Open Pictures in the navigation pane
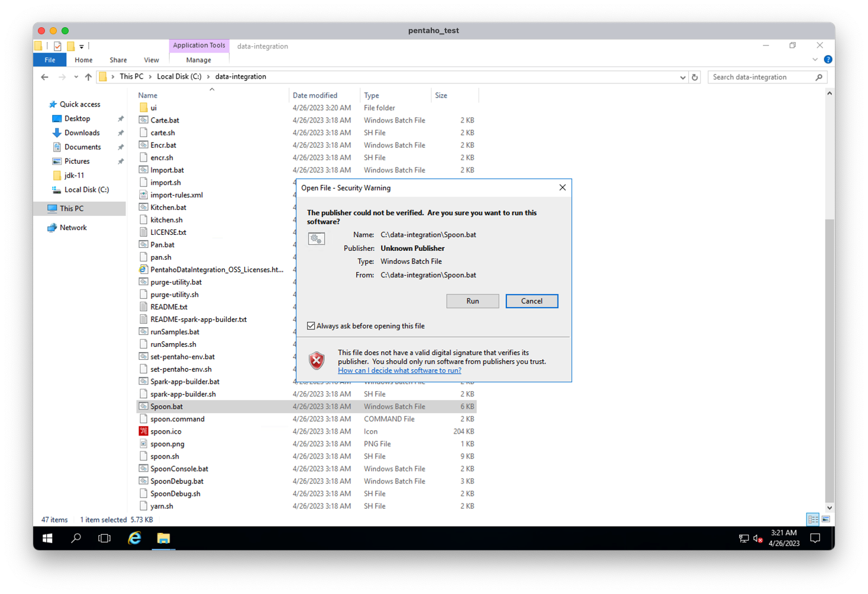This screenshot has height=594, width=868. (x=77, y=161)
